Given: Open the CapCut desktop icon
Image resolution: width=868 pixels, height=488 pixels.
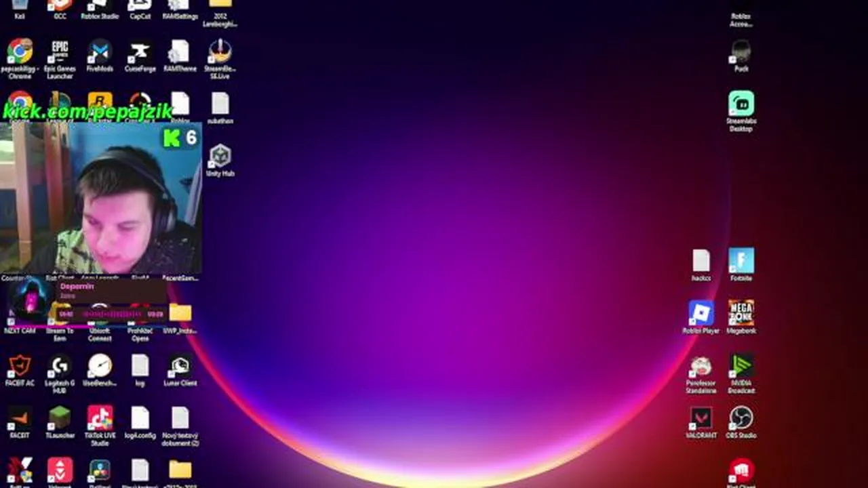Looking at the screenshot, I should (x=140, y=6).
